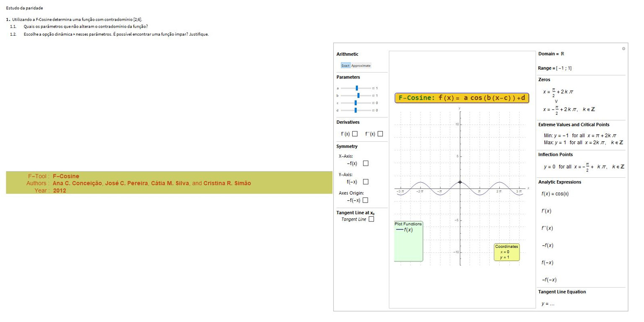Enable the f′′(x) second derivative checkbox

click(x=380, y=134)
